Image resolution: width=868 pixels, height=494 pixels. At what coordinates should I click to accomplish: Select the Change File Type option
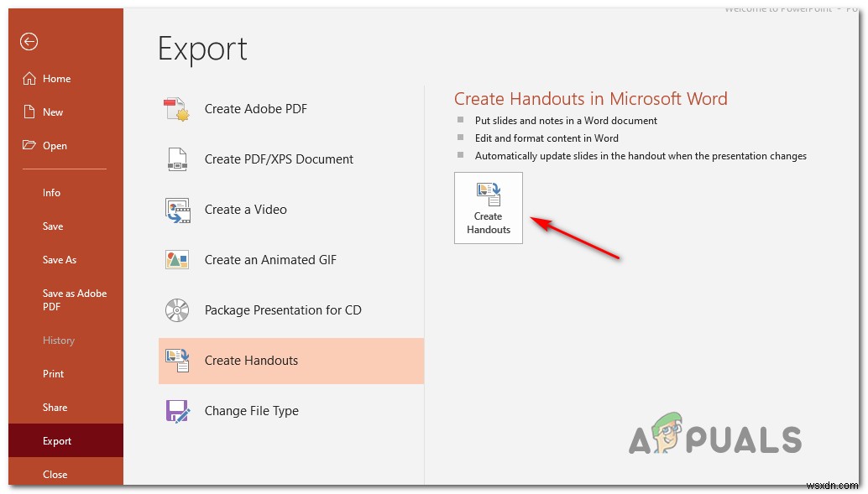click(x=291, y=411)
